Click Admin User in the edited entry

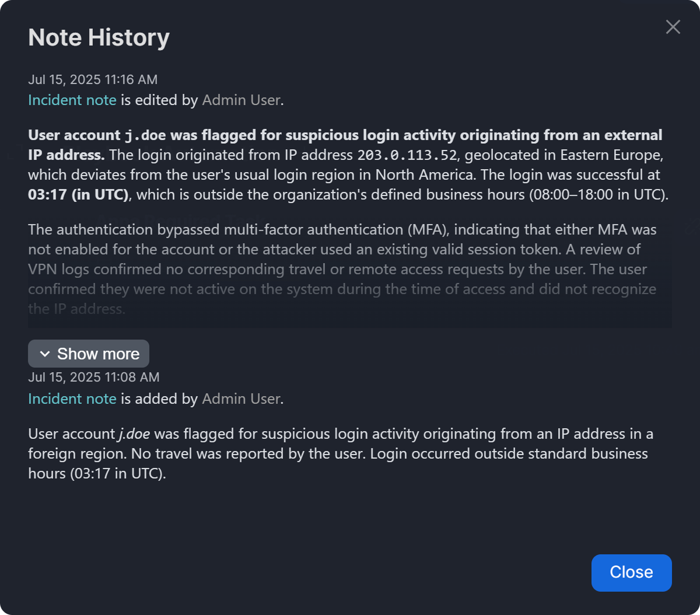[x=241, y=100]
